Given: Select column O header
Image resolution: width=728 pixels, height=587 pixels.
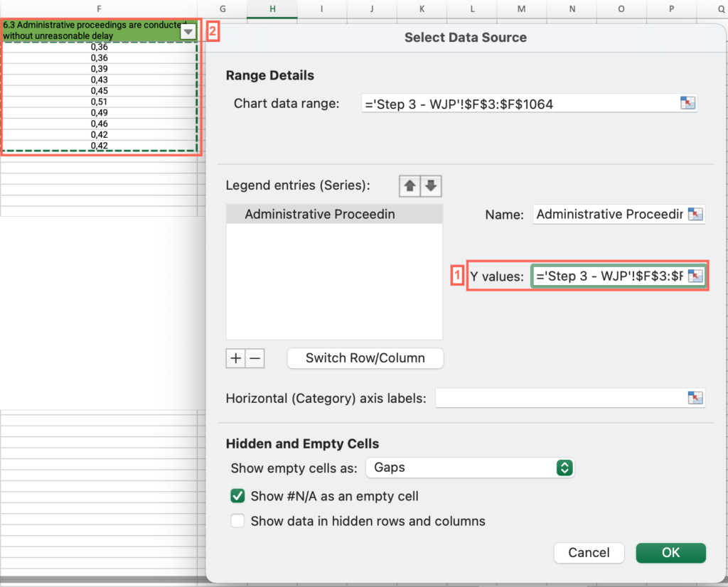Looking at the screenshot, I should click(x=621, y=9).
